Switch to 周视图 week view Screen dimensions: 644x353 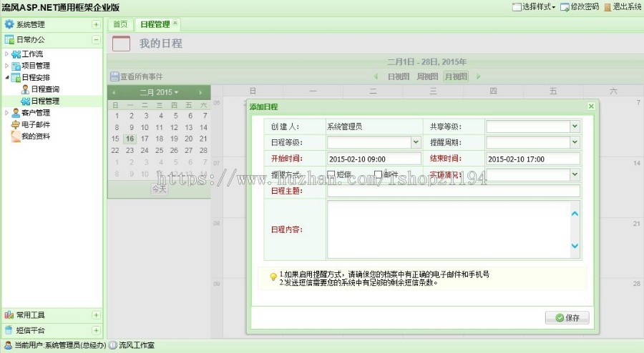pyautogui.click(x=427, y=76)
